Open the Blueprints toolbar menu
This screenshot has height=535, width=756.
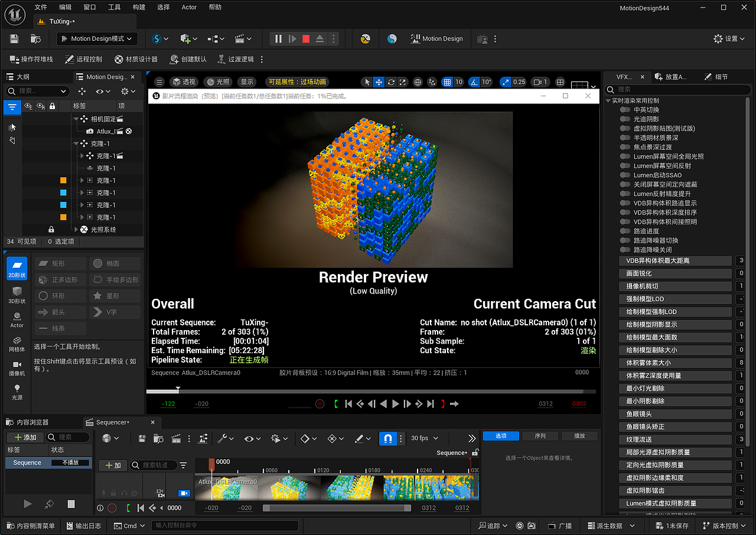point(216,39)
